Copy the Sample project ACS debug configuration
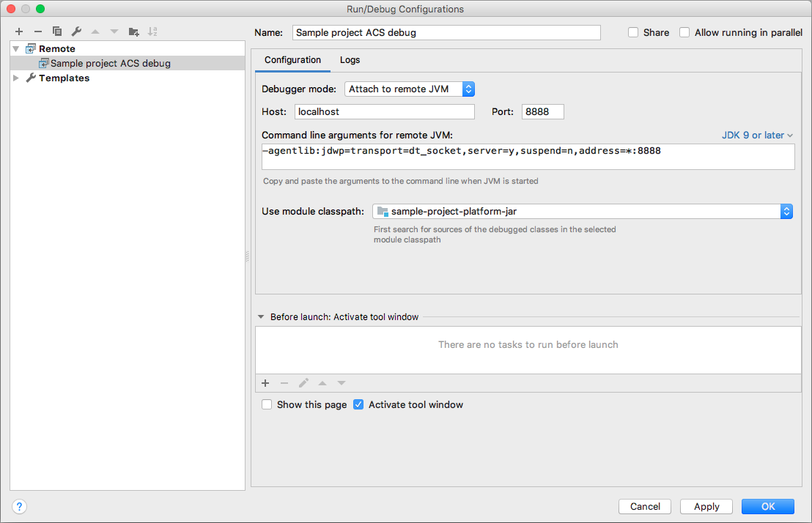This screenshot has height=523, width=812. [x=56, y=31]
